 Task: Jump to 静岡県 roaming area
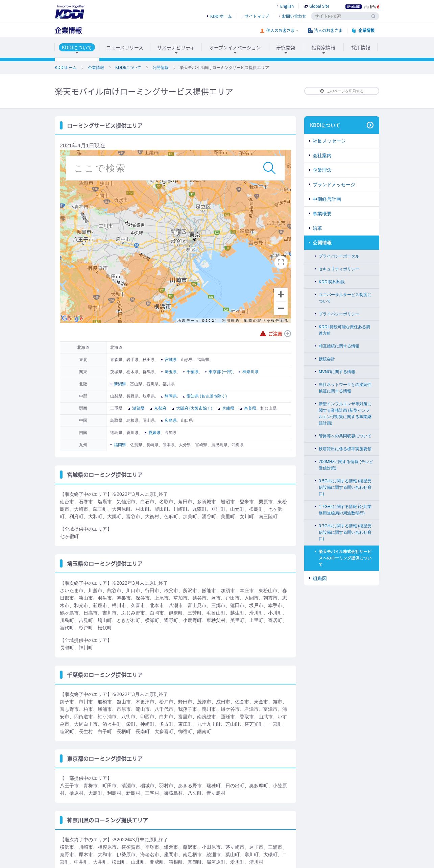170,396
